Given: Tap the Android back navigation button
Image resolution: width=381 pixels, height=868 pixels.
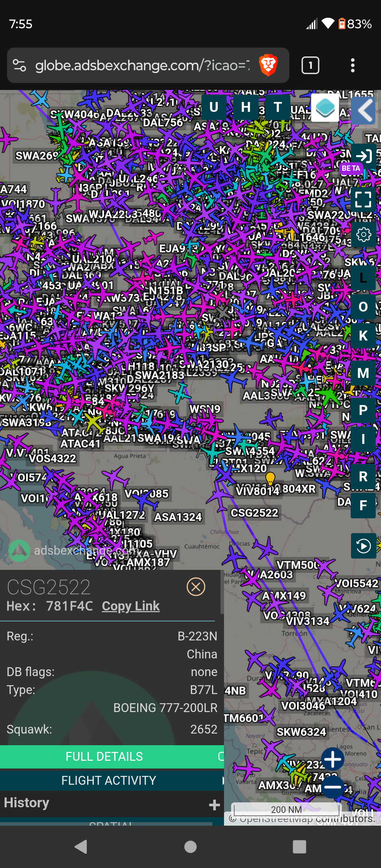Looking at the screenshot, I should point(81,846).
